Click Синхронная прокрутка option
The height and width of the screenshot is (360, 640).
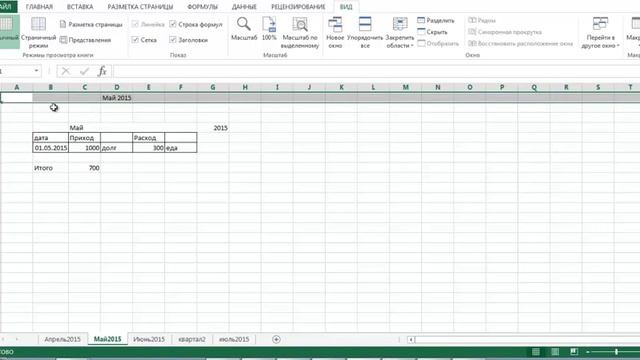click(x=505, y=32)
